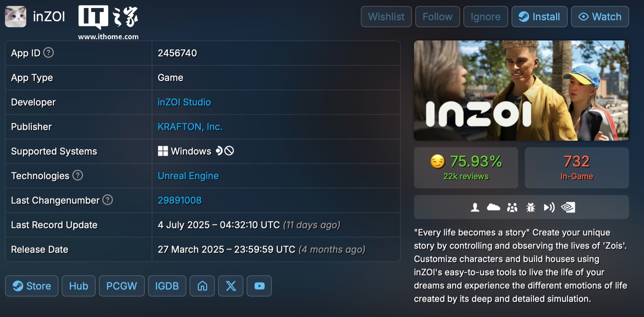Click the inZOI cat app icon
The height and width of the screenshot is (317, 644).
[16, 17]
